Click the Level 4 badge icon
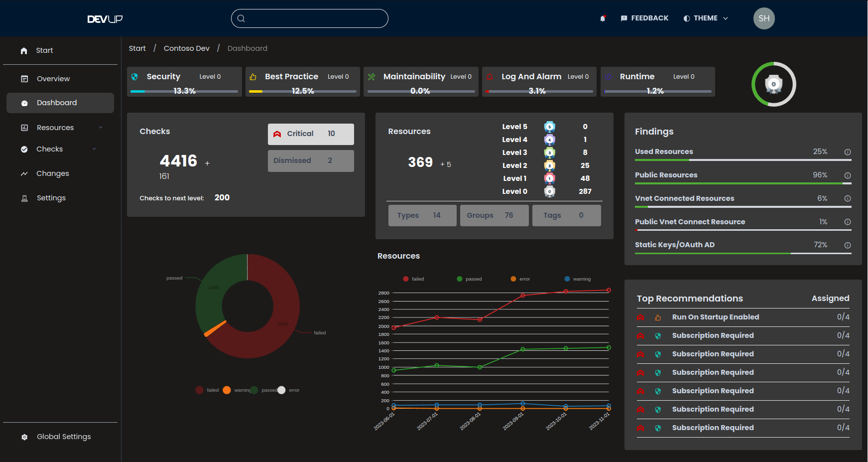 pyautogui.click(x=550, y=140)
